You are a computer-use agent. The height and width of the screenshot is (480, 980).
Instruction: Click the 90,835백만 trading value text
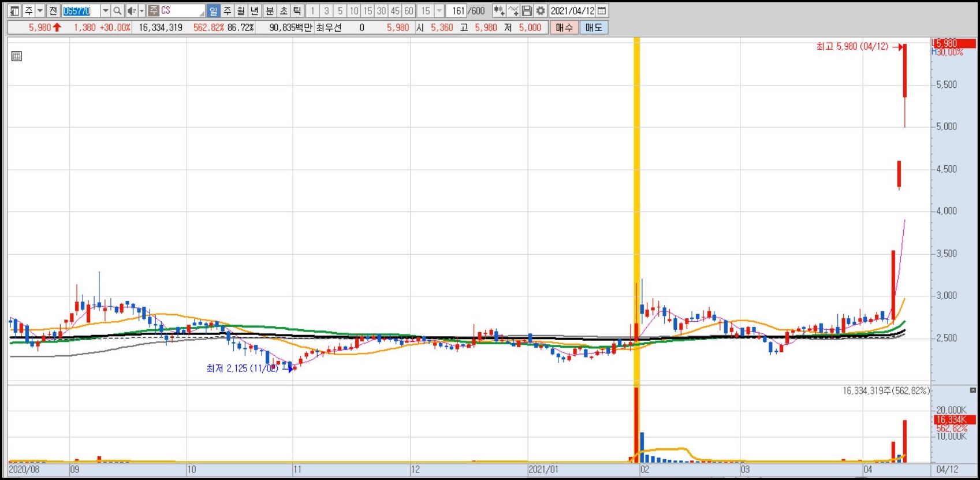(x=290, y=27)
